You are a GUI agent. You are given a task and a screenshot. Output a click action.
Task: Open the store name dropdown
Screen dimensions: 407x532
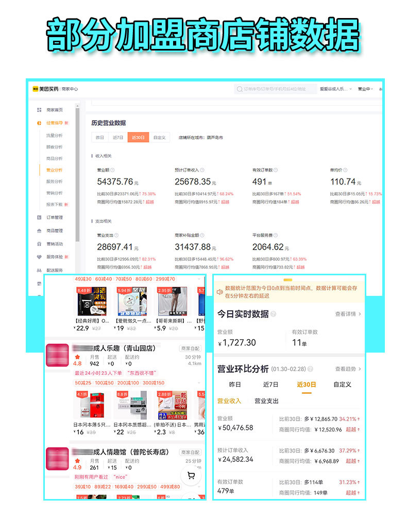click(x=336, y=89)
